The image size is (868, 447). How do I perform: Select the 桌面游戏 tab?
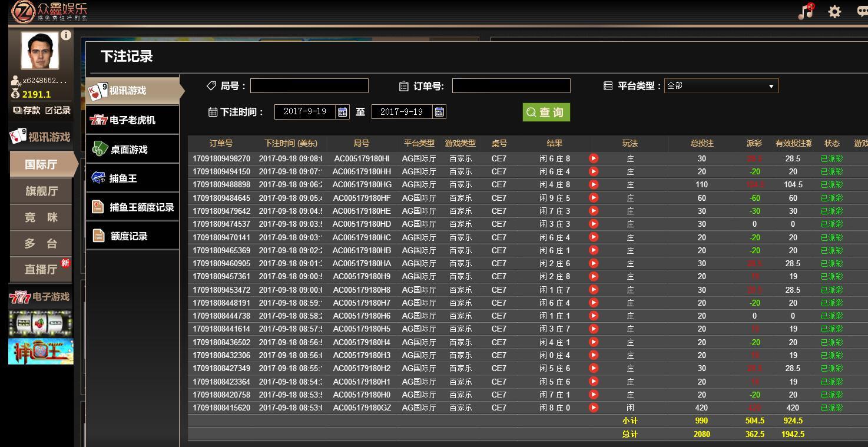coord(132,150)
